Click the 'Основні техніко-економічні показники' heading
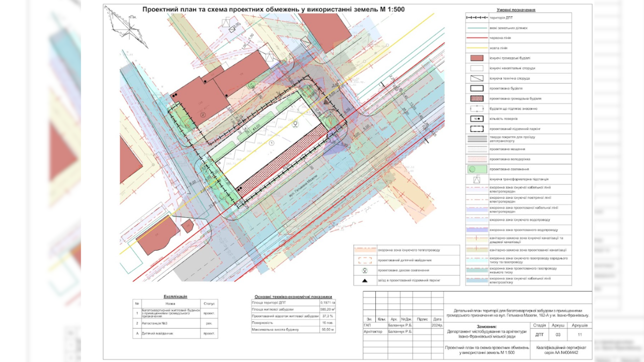 pyautogui.click(x=293, y=297)
